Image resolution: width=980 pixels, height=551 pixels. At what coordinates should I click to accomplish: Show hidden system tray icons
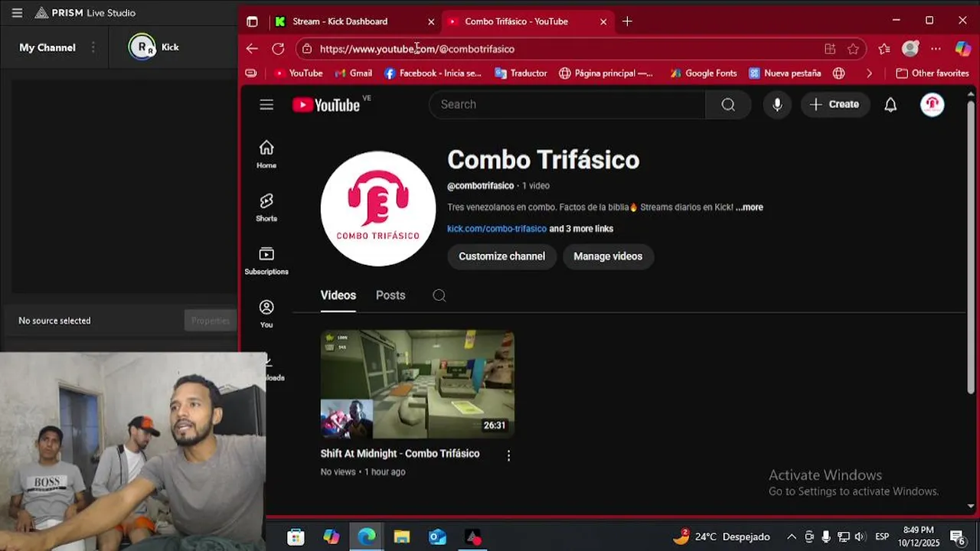coord(792,536)
